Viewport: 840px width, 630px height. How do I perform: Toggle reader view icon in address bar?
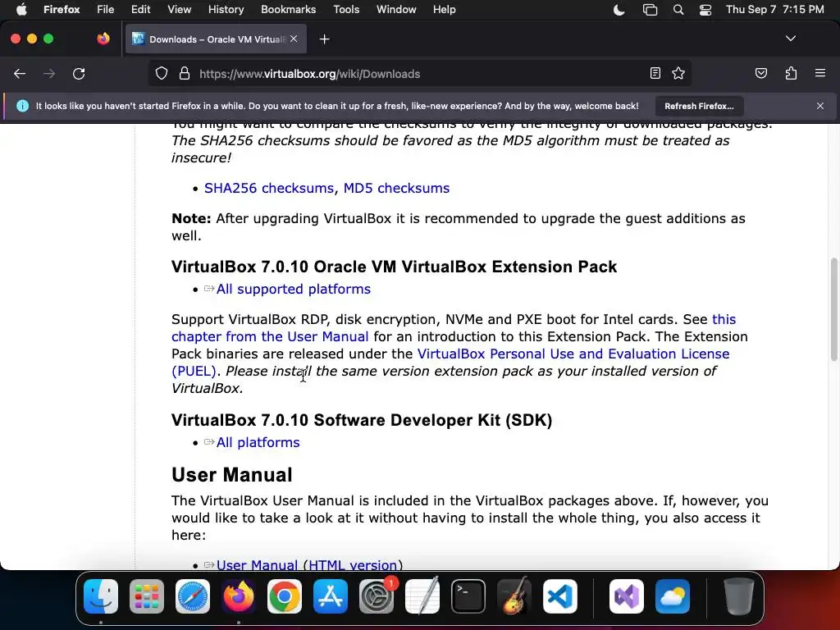(x=655, y=73)
